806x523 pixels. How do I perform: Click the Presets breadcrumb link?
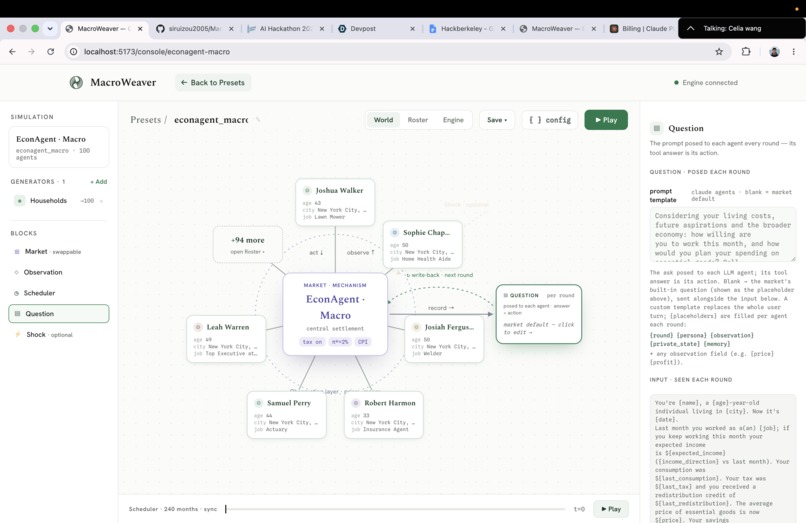click(145, 120)
